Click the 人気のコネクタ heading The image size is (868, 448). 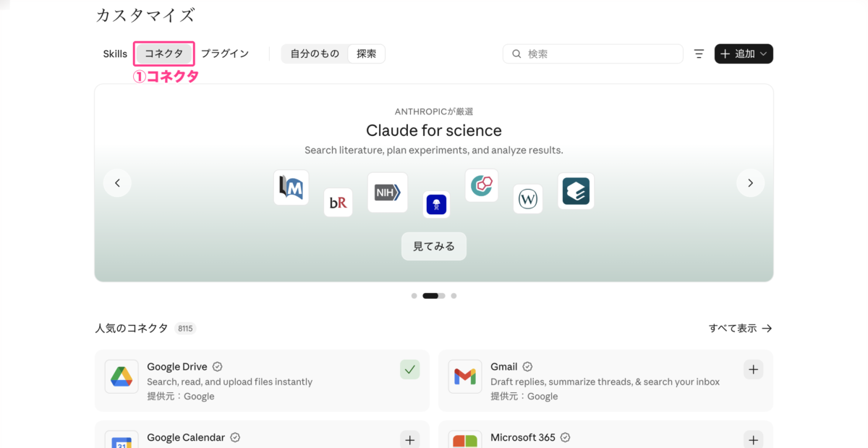tap(132, 328)
